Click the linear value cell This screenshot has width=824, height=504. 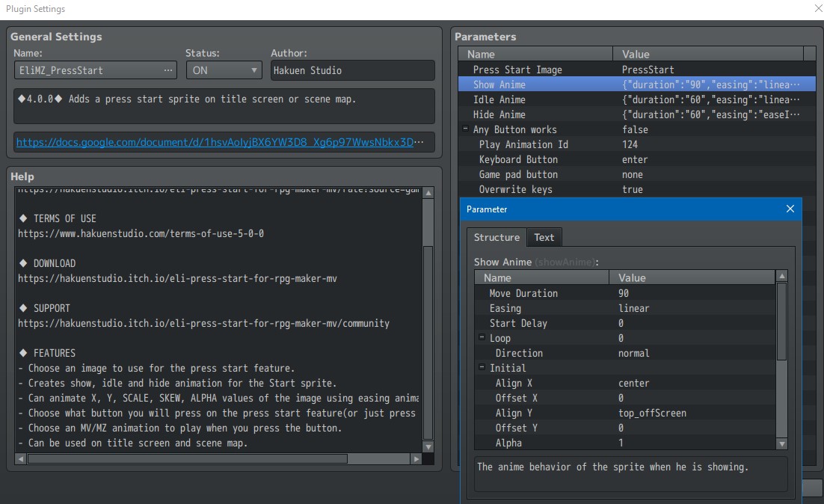point(692,308)
